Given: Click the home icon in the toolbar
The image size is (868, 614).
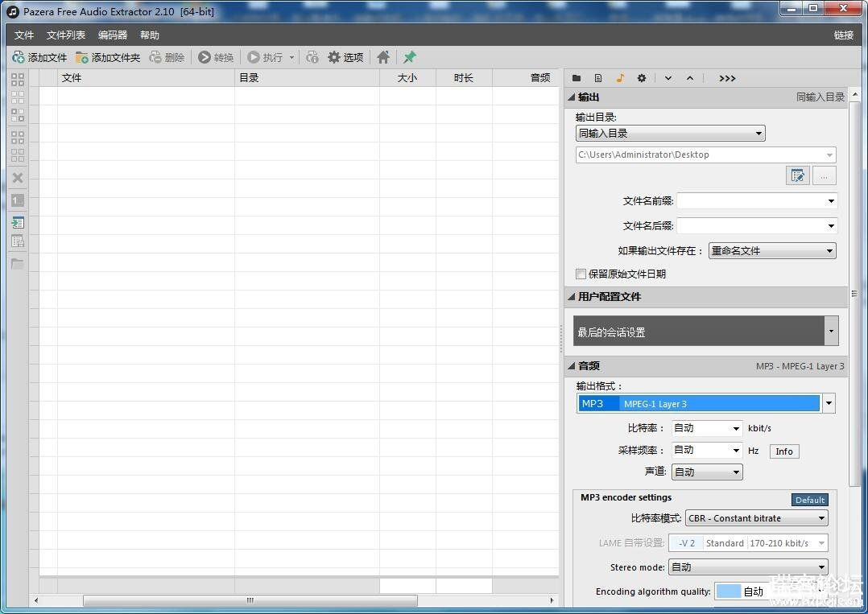Looking at the screenshot, I should click(x=383, y=57).
